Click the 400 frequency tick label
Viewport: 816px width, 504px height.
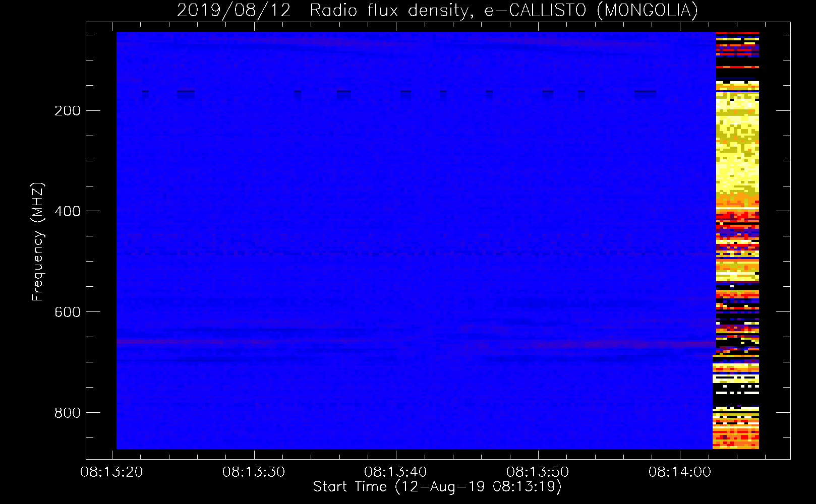pos(68,212)
